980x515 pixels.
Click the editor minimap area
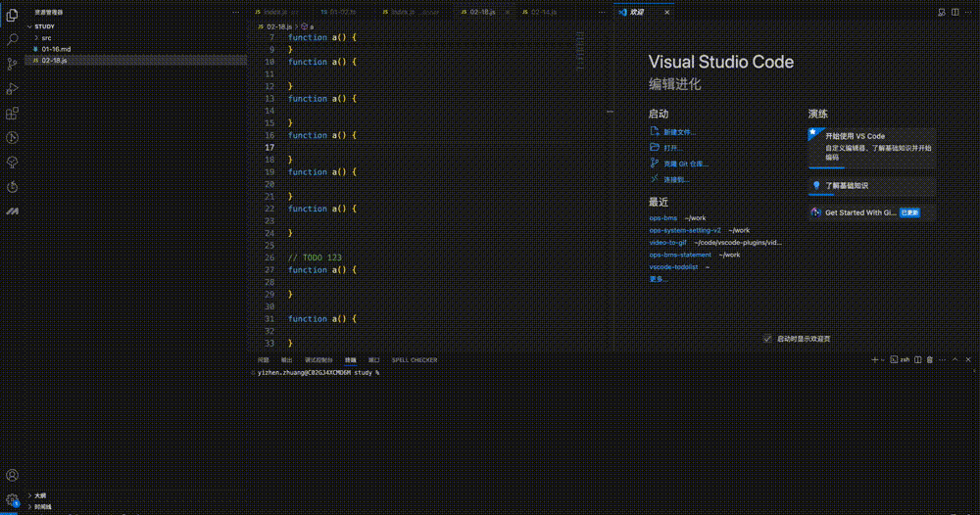[580, 50]
